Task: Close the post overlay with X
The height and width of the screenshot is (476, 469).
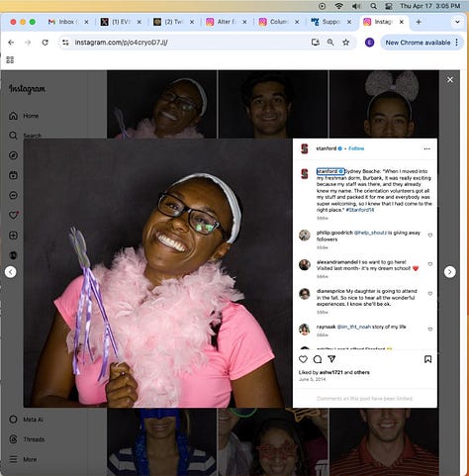Action: 450,80
